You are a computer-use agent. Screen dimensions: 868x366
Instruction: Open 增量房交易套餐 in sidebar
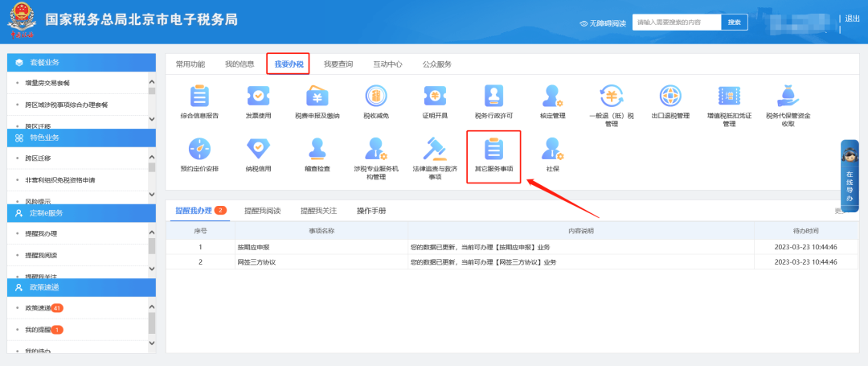[48, 83]
